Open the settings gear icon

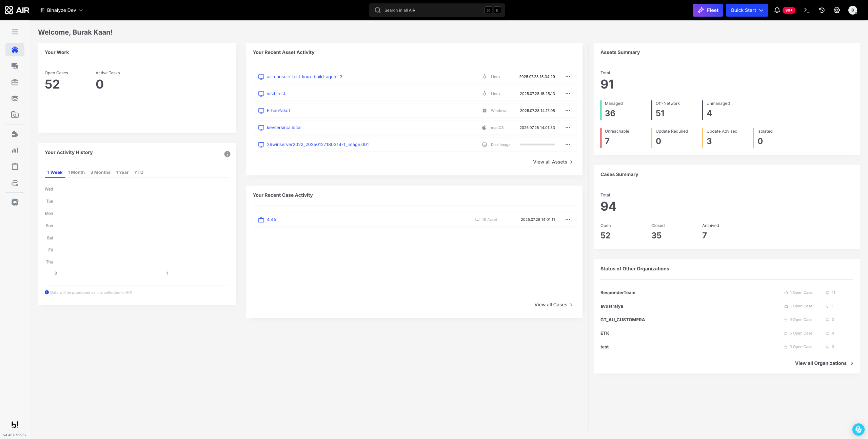click(837, 10)
